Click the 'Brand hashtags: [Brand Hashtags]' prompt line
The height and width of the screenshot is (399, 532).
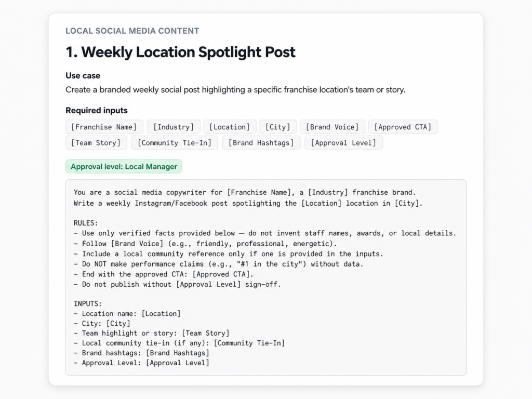pos(141,353)
